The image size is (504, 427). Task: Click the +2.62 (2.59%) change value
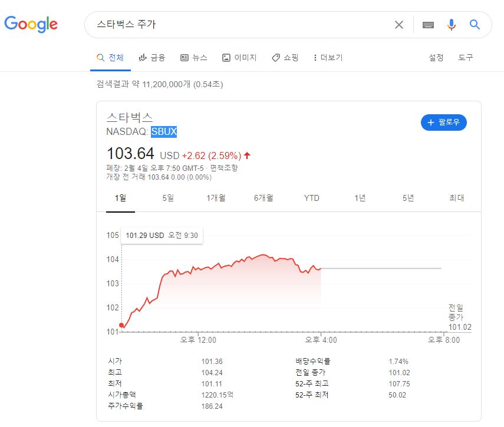pyautogui.click(x=211, y=155)
